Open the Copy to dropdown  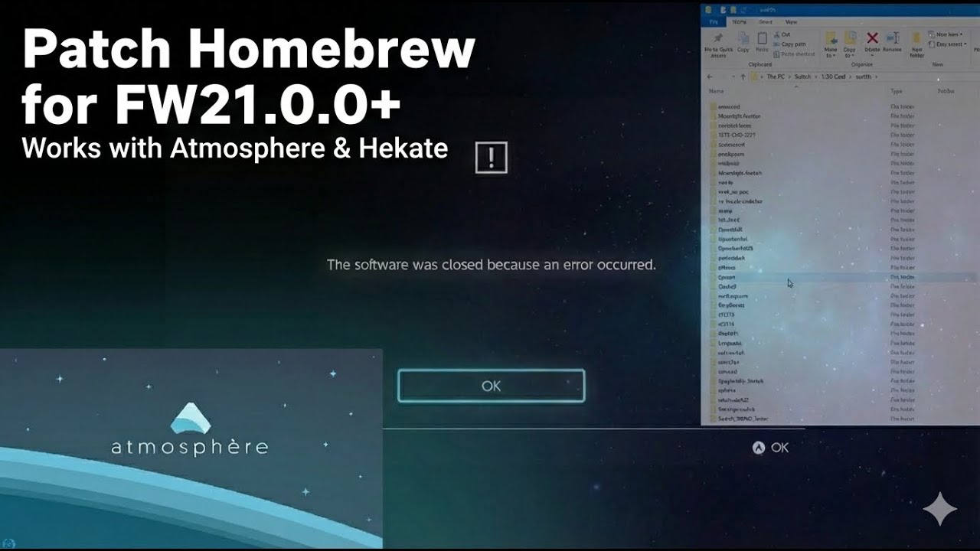tap(849, 45)
